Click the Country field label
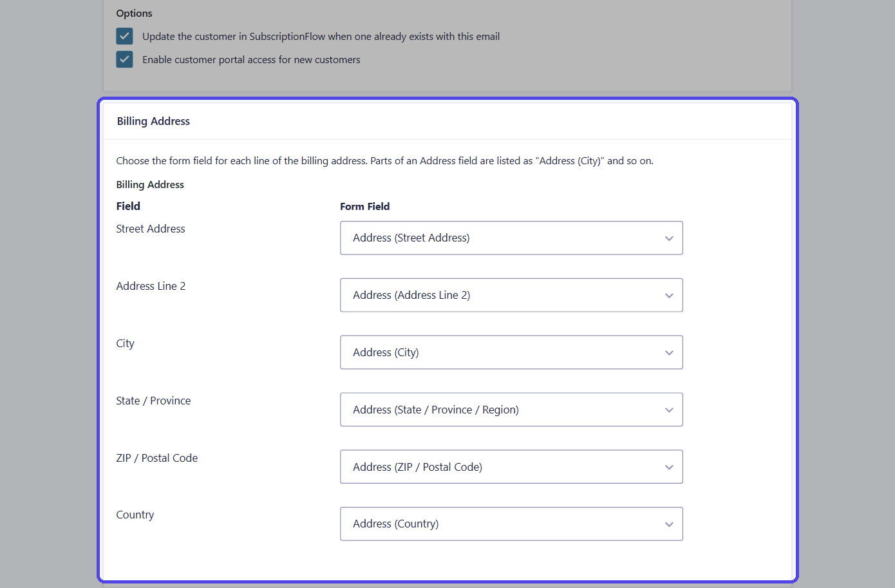This screenshot has width=895, height=588. (135, 515)
